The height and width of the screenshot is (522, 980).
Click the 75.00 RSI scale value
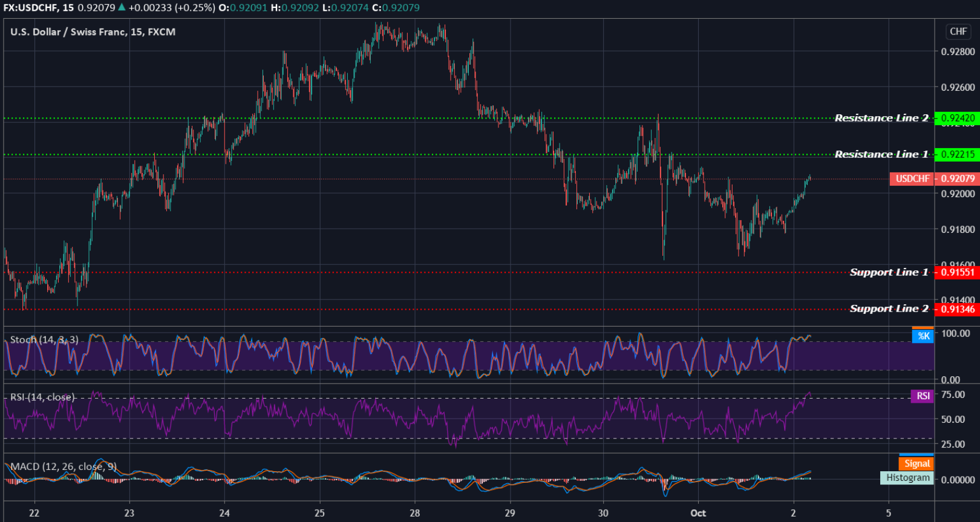click(953, 394)
